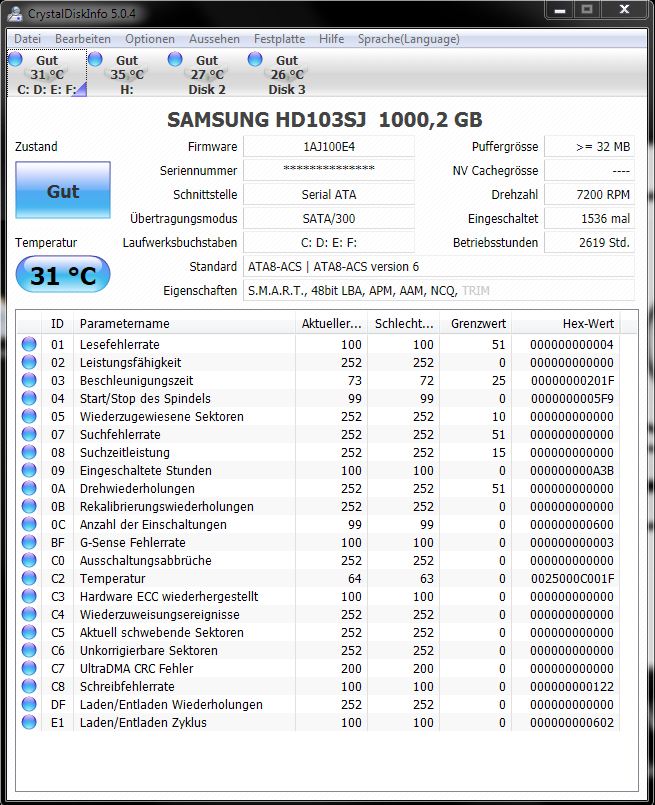Click status orb of Anzahl der Einschaltungen
This screenshot has height=805, width=655.
coord(29,524)
